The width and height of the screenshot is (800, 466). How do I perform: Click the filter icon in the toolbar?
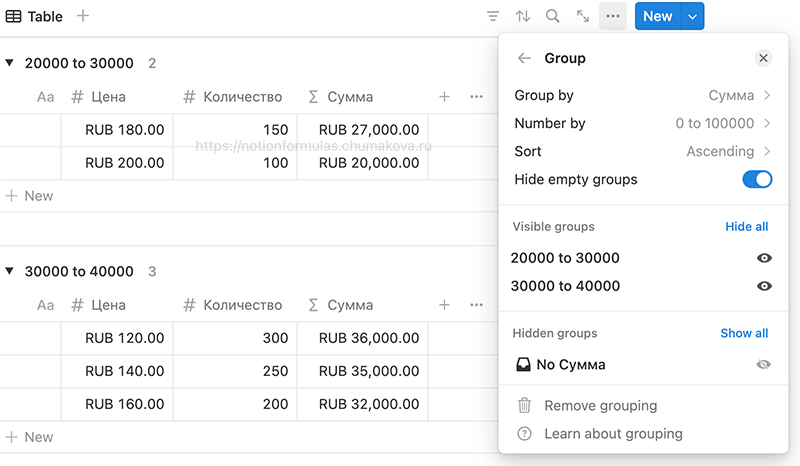click(x=493, y=16)
